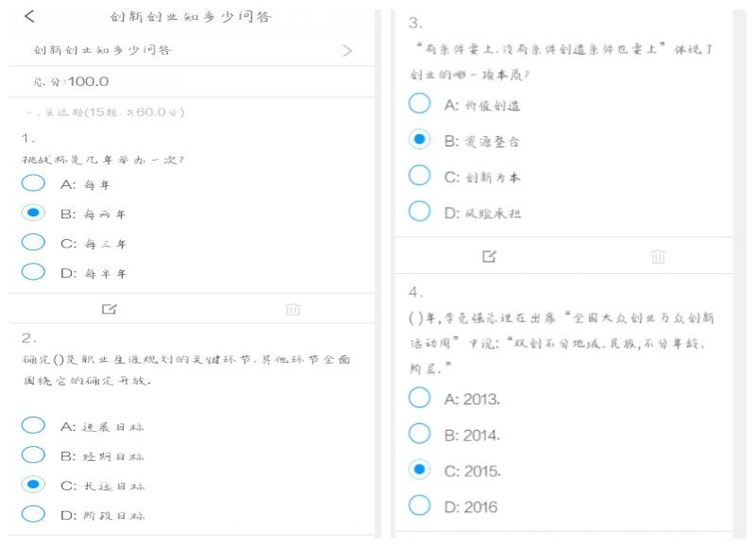Go back using the top-left arrow
Viewport: 756px width, 548px height.
pos(30,16)
